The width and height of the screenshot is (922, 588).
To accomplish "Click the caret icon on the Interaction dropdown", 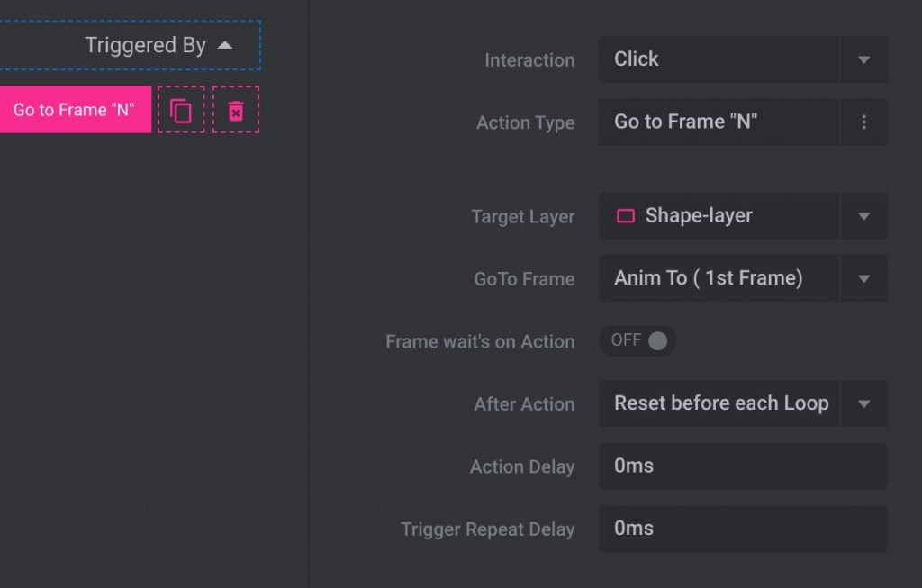I will 863,59.
